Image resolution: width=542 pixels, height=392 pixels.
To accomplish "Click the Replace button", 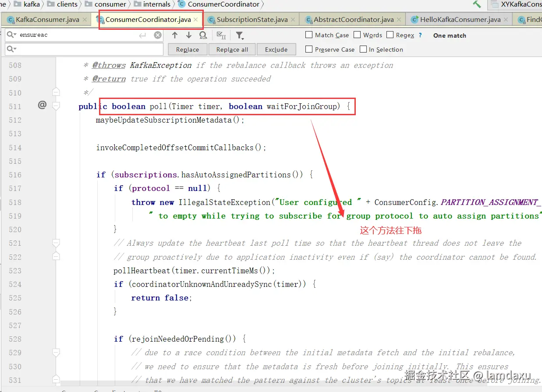I will (188, 49).
